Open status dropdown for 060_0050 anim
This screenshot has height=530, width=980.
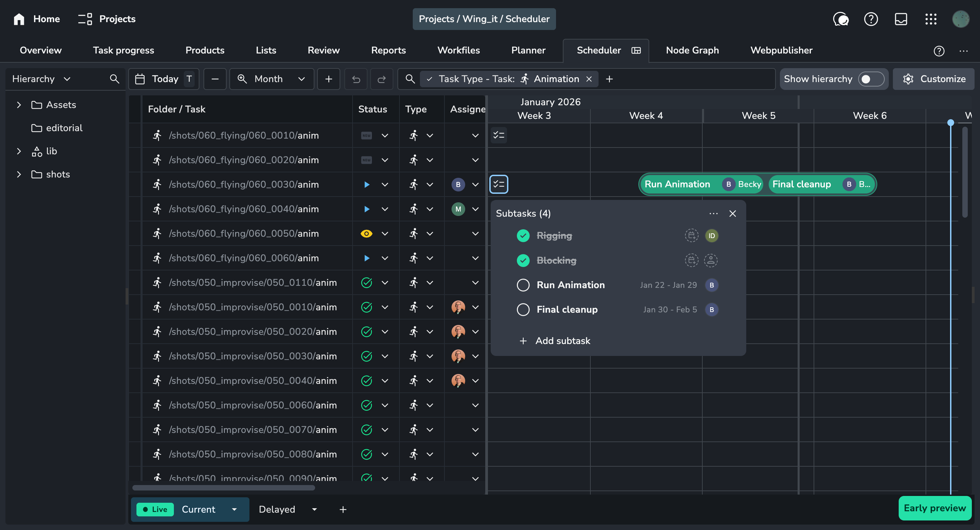385,234
